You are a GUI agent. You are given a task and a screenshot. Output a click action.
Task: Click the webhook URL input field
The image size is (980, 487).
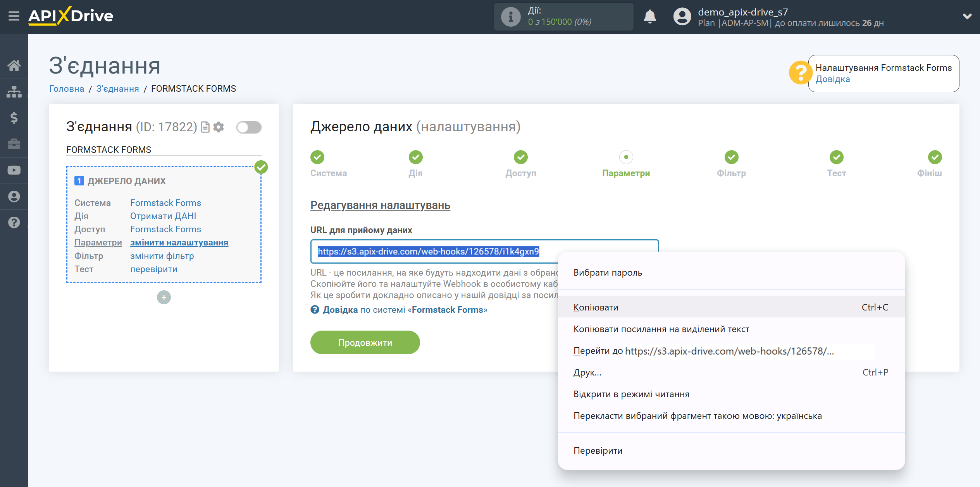[484, 251]
